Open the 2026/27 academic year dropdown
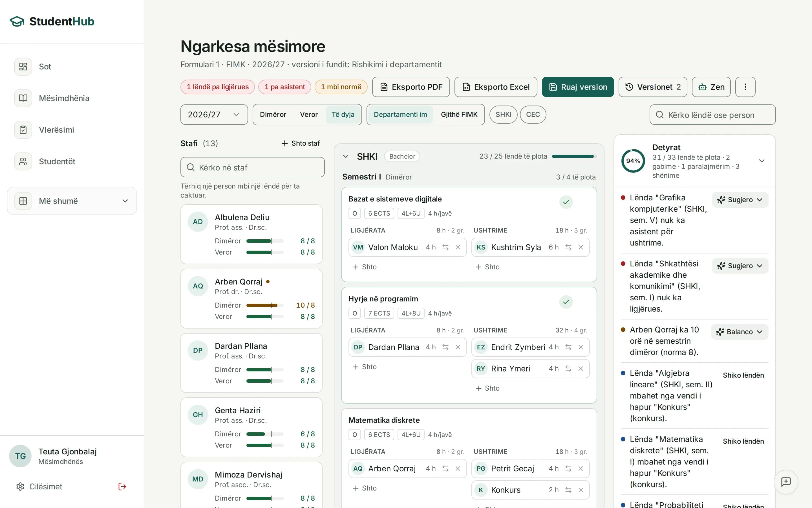 (214, 115)
